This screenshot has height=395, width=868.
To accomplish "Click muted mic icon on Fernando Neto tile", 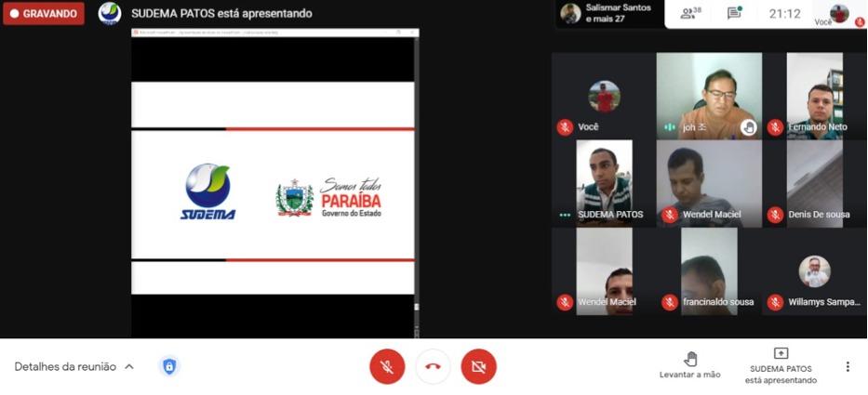I will pos(775,127).
